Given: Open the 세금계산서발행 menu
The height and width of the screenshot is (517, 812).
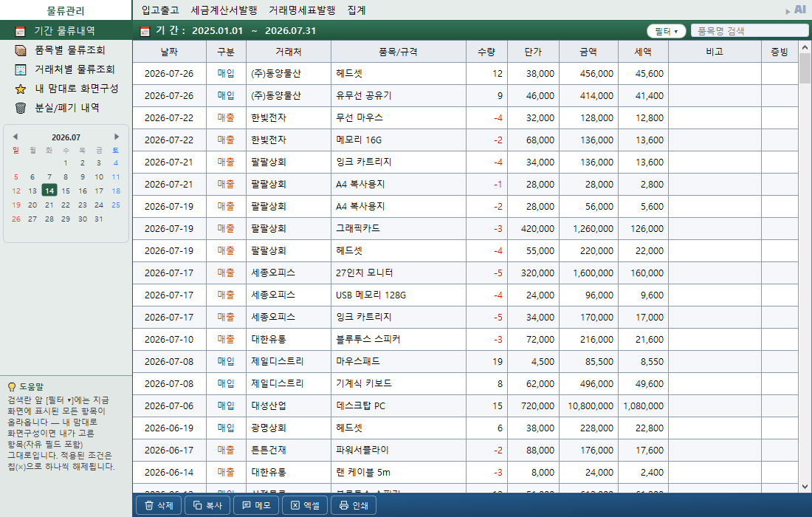Looking at the screenshot, I should [x=224, y=10].
